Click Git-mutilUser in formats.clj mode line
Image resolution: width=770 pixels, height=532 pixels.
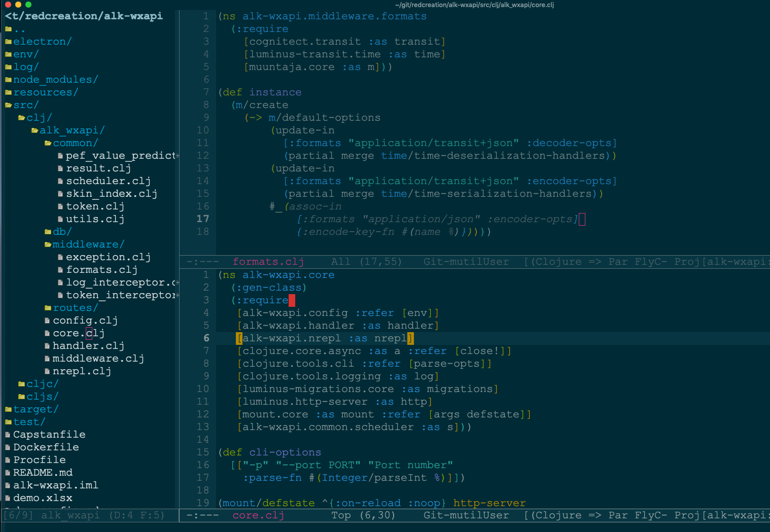(466, 262)
